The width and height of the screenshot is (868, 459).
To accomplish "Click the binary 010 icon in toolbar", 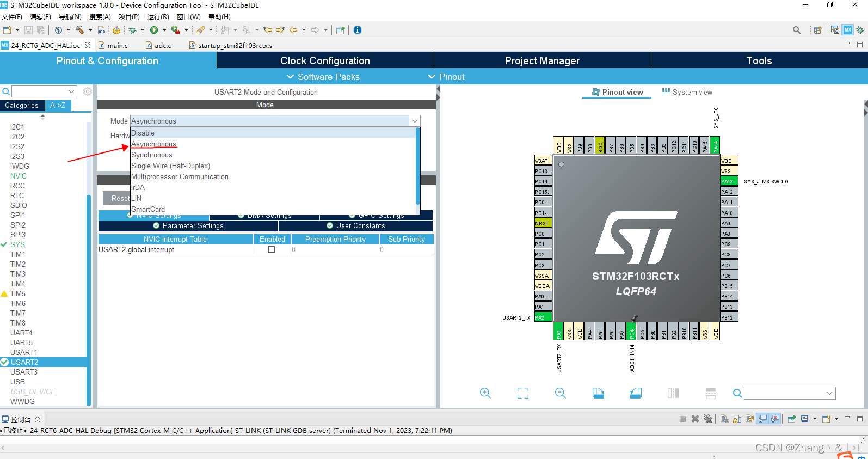I will 101,30.
